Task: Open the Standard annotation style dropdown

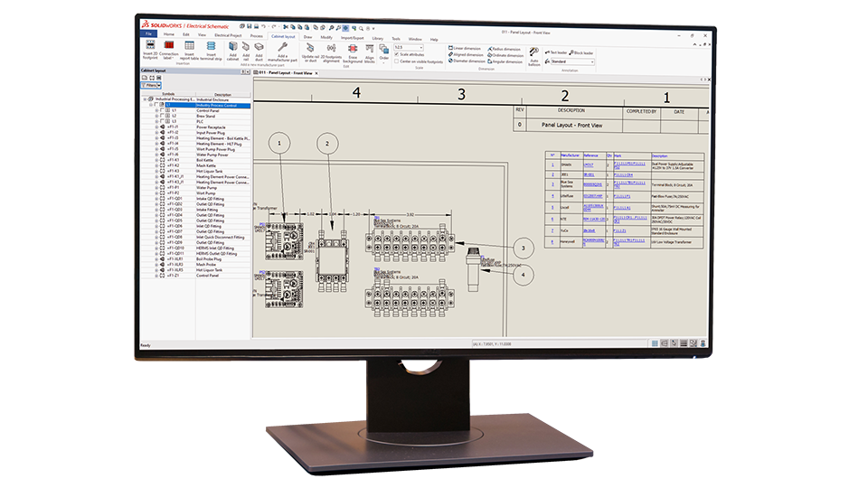Action: pos(593,62)
